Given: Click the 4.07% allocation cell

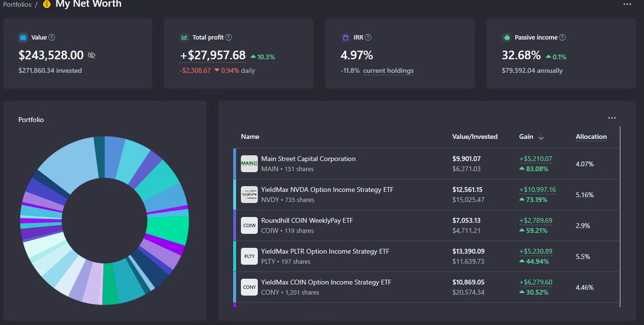Looking at the screenshot, I should (x=584, y=164).
